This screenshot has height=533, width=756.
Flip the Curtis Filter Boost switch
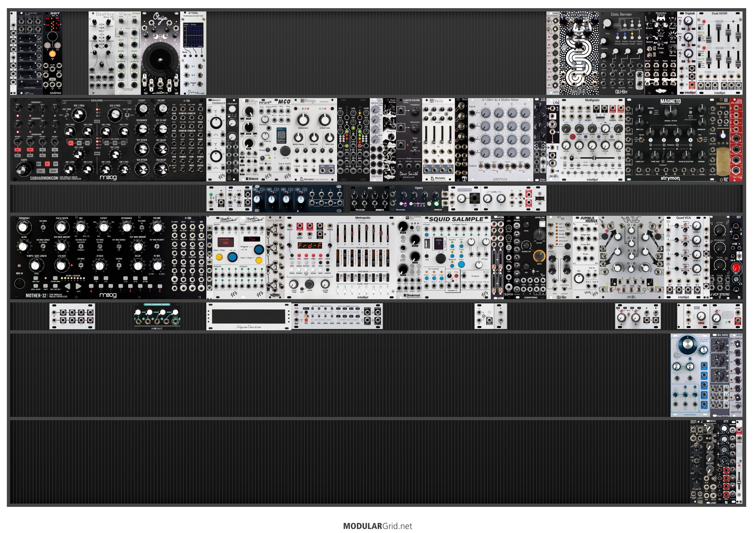(x=415, y=151)
